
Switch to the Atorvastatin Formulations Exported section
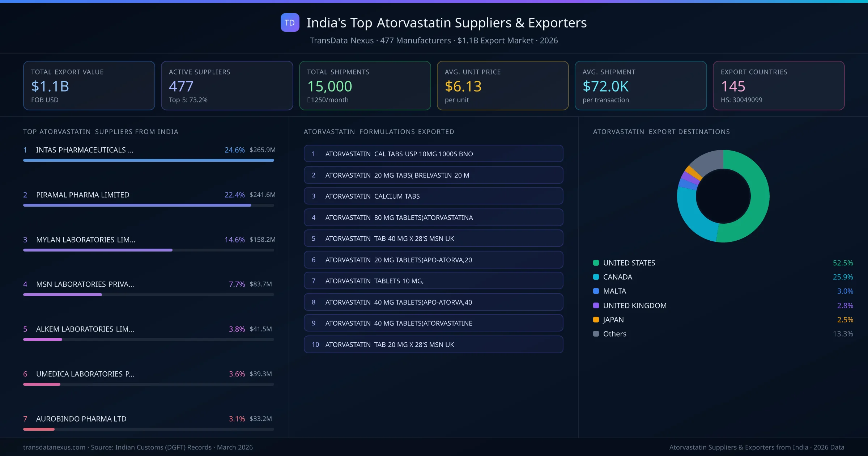[379, 132]
